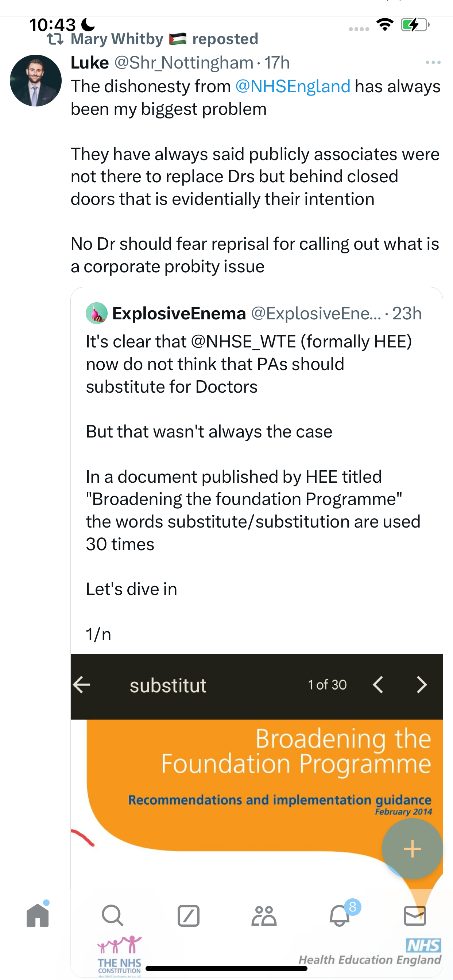The height and width of the screenshot is (980, 453).
Task: Open Notifications bell with 8 badge
Action: [340, 915]
